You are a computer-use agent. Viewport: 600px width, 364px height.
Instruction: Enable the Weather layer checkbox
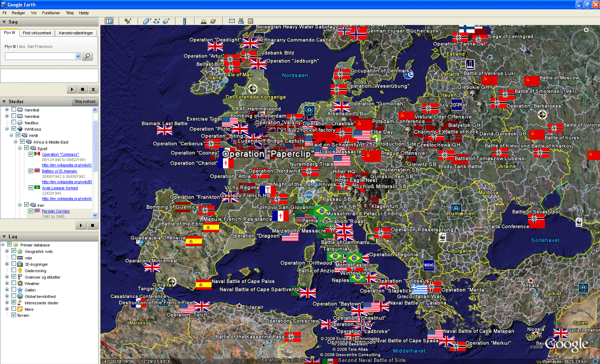click(x=14, y=283)
